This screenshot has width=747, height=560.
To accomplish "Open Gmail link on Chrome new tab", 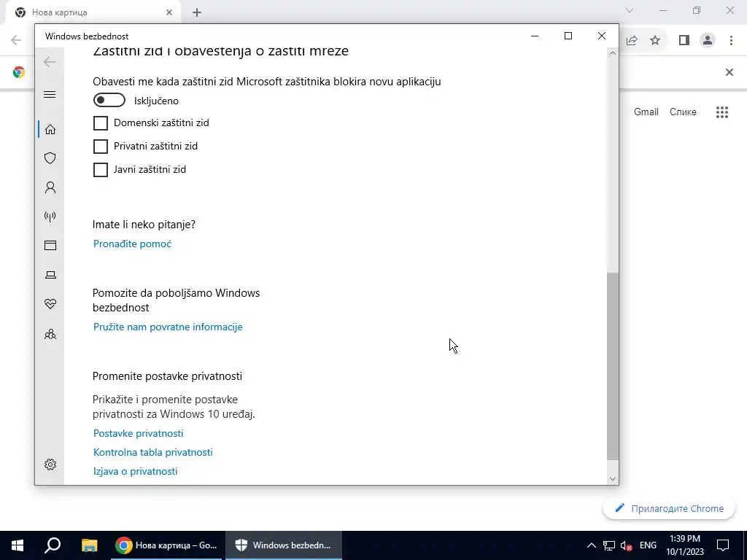I will 646,112.
